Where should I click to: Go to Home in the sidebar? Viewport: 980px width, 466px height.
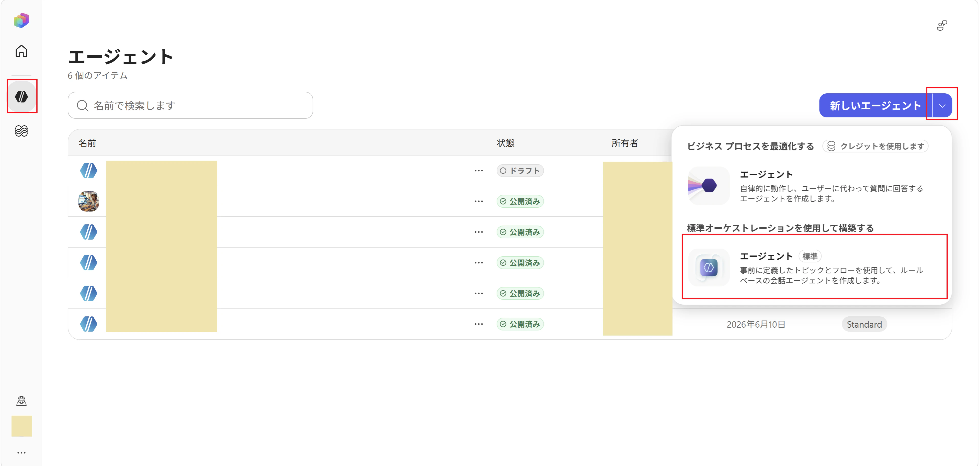[x=21, y=51]
